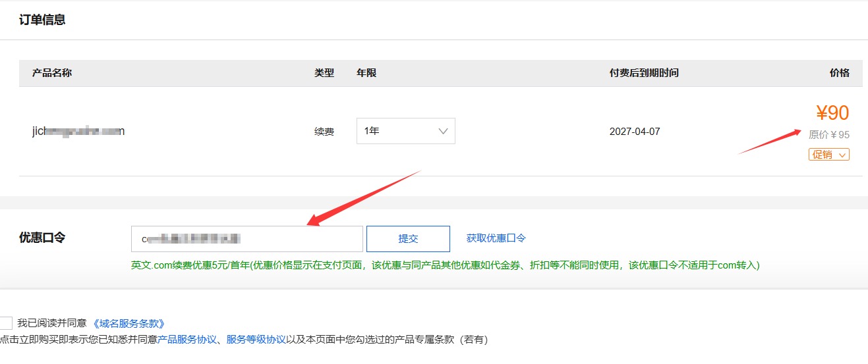Click the chevron arrow in the 年限 selector
Viewport: 868px width, 364px height.
tap(443, 131)
